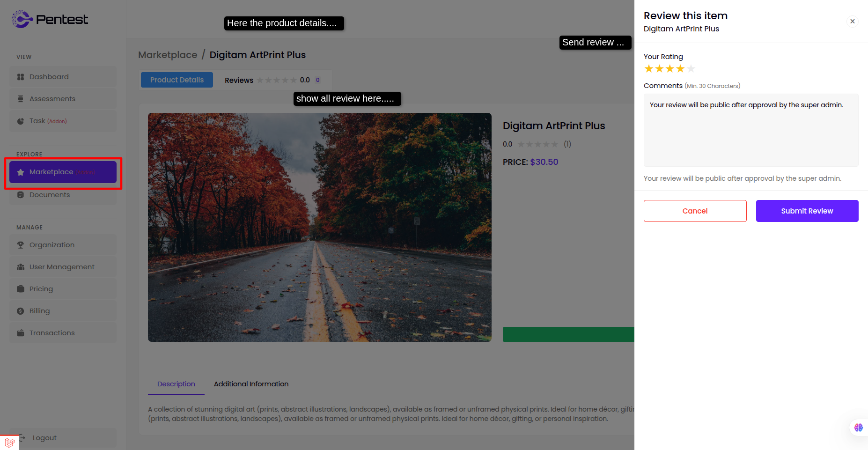This screenshot has height=450, width=868.
Task: Select the Additional Information tab
Action: click(251, 384)
